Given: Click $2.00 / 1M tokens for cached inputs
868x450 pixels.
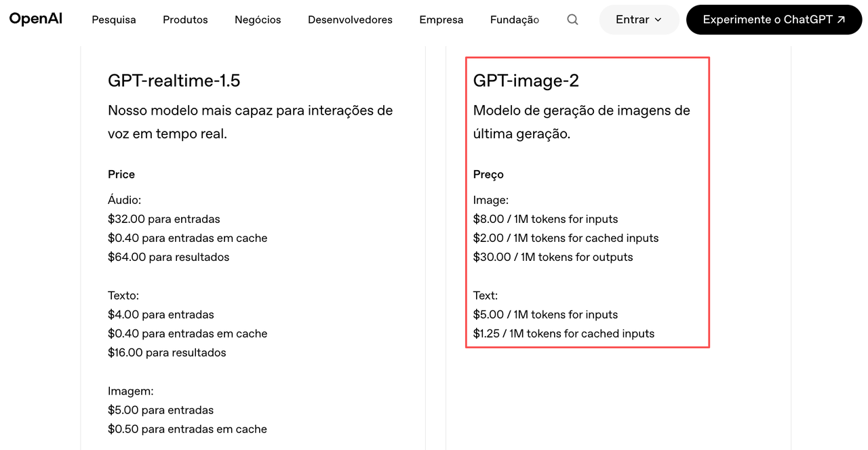Looking at the screenshot, I should 566,238.
